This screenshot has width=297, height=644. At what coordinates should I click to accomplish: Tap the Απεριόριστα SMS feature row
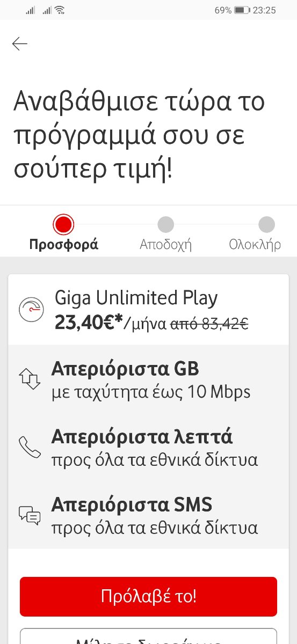point(148,515)
